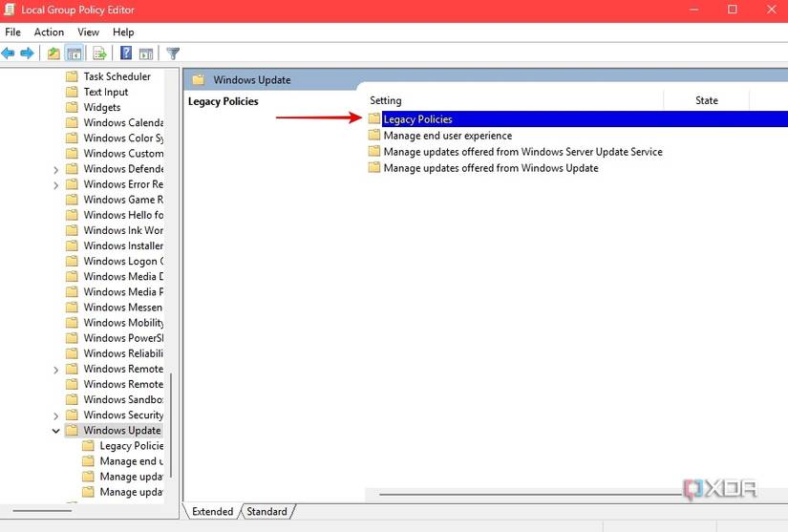Screen dimensions: 788x532
Task: Open the Action menu
Action: 49,32
